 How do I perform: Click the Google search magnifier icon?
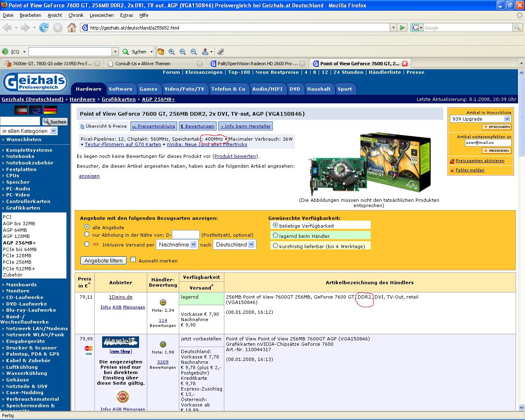coord(518,27)
